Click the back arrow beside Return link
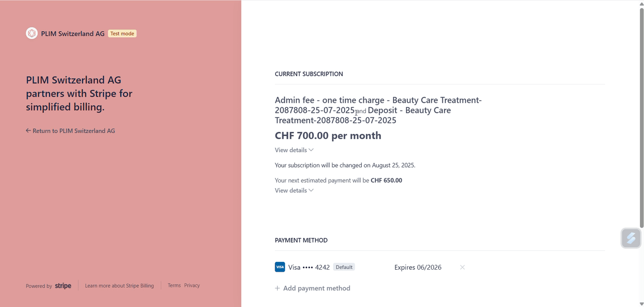 coord(28,131)
